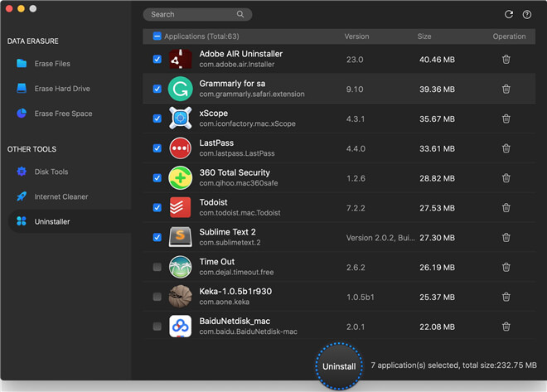
Task: Open the help question mark icon
Action: click(x=527, y=14)
